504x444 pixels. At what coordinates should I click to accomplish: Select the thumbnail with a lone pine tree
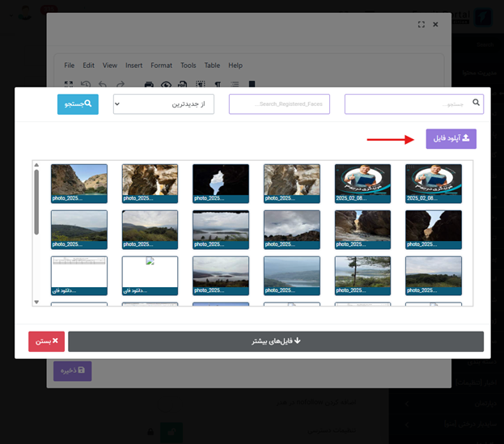[x=363, y=275]
